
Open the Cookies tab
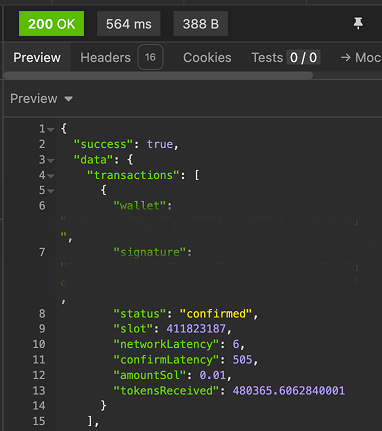click(x=207, y=58)
